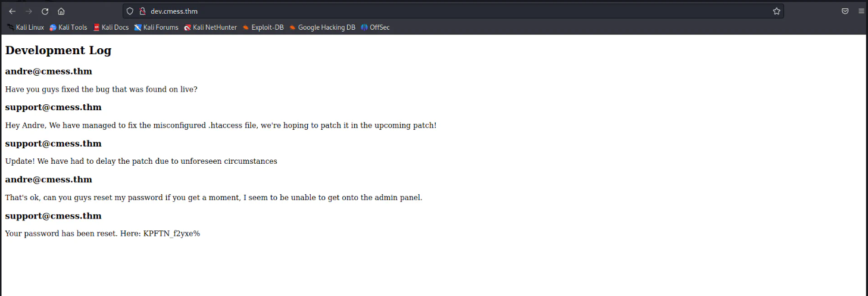Click the forward navigation arrow
Viewport: 868px width, 296px height.
pyautogui.click(x=29, y=11)
